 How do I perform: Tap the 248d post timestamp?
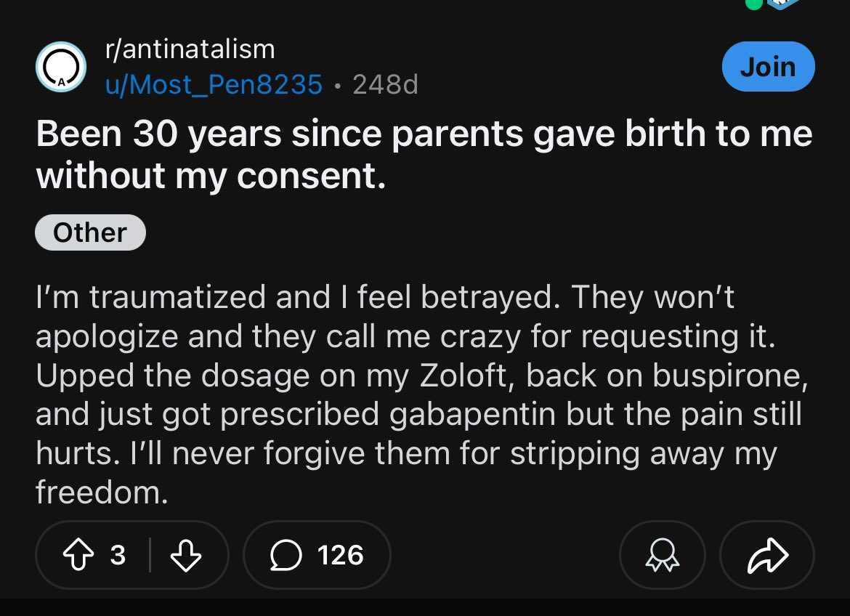coord(386,84)
